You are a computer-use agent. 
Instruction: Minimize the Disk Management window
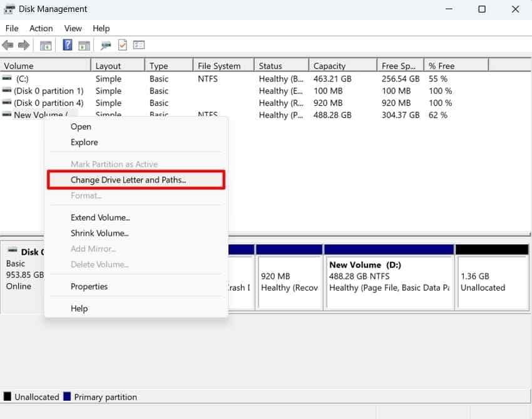tap(449, 9)
